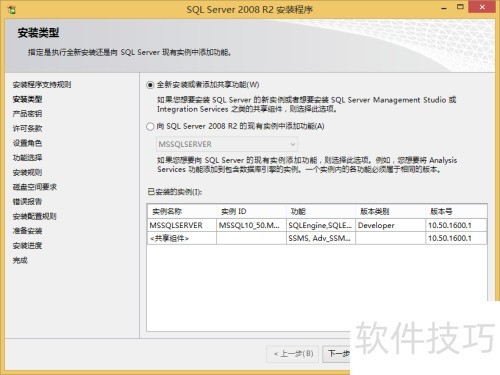Click the SQLEngine,SQLE... feature cell
The height and width of the screenshot is (375, 500).
coord(321,225)
